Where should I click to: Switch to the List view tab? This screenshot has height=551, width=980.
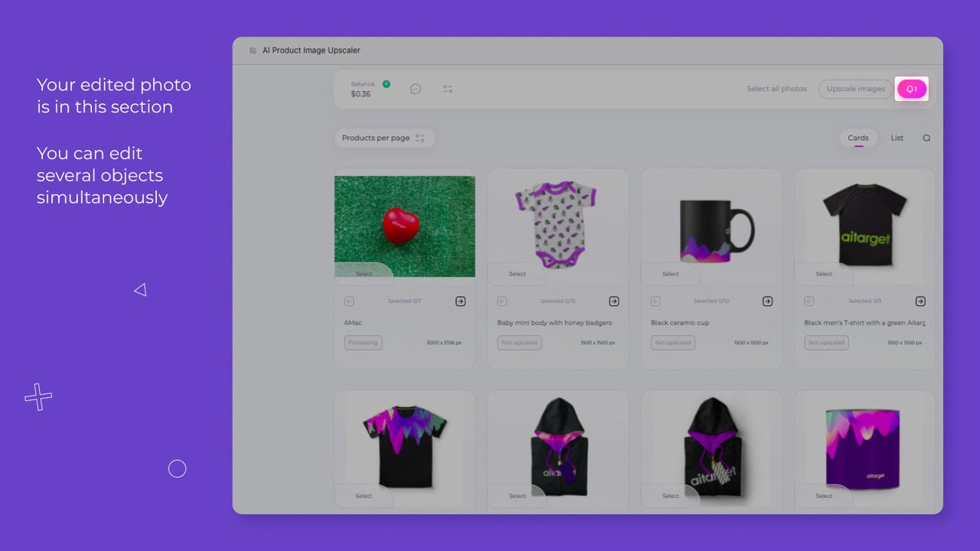pyautogui.click(x=897, y=139)
